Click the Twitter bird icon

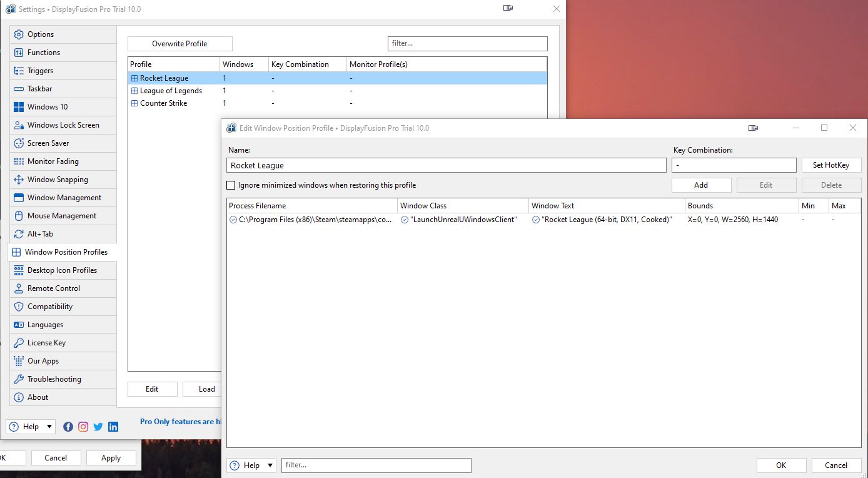tap(98, 427)
